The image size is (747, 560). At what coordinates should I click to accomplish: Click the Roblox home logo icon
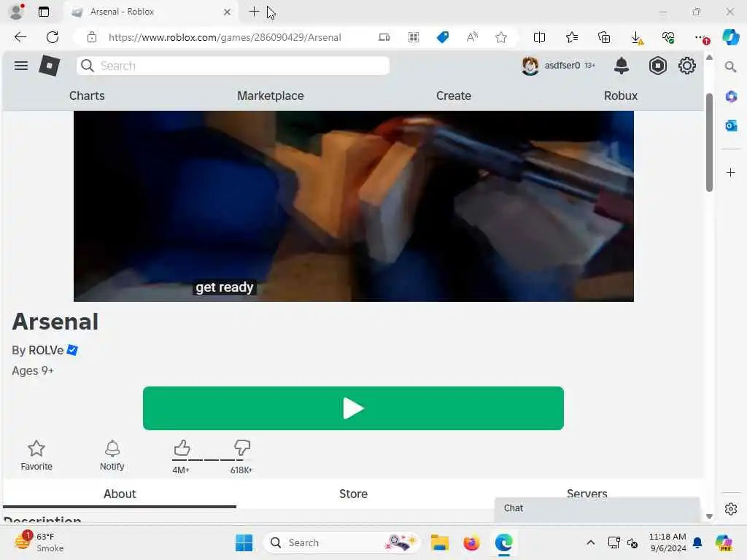[x=50, y=66]
